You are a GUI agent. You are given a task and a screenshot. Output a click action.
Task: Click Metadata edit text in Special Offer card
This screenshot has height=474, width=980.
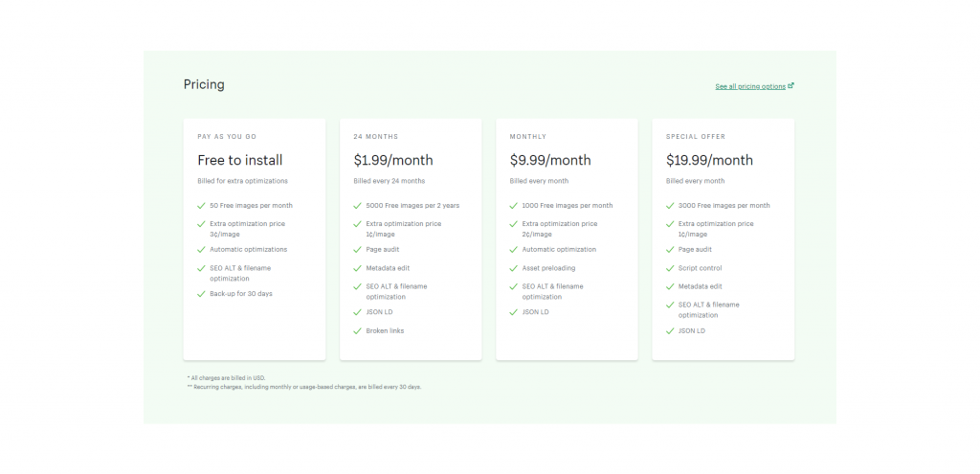click(x=701, y=286)
